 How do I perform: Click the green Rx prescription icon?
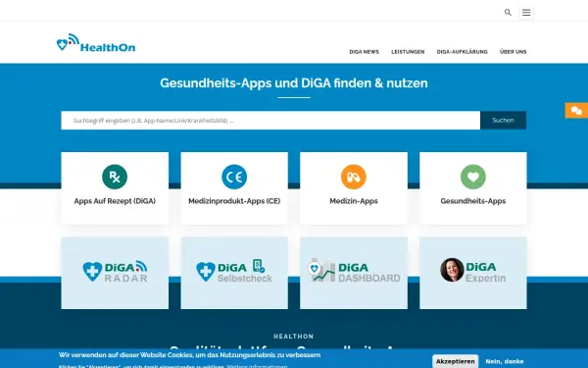[x=115, y=177]
